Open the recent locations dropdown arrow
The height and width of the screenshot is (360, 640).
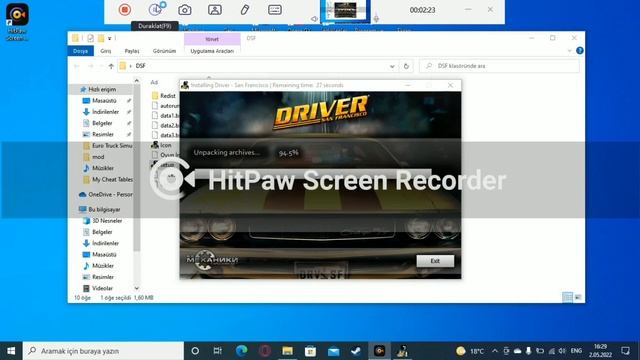[101, 66]
